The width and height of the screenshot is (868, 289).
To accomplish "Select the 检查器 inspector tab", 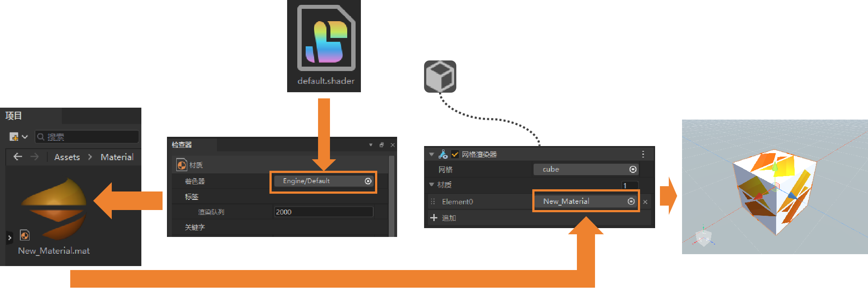I will point(182,145).
